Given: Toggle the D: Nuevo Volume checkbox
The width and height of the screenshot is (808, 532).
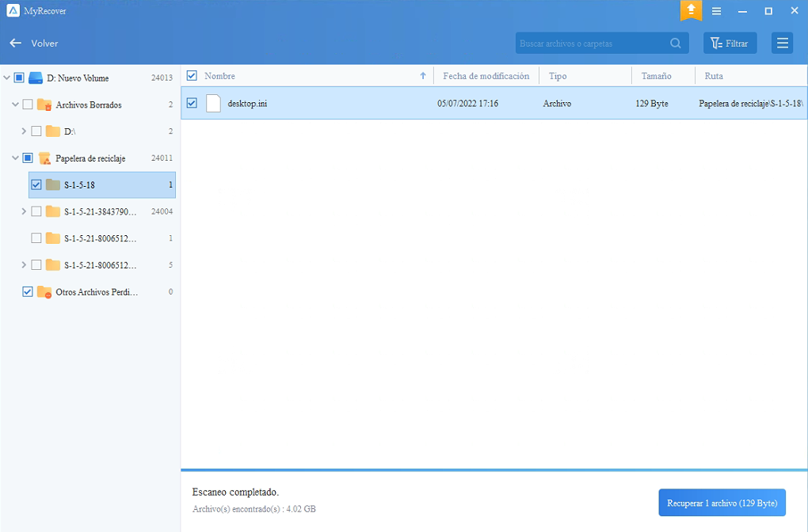Looking at the screenshot, I should [19, 78].
